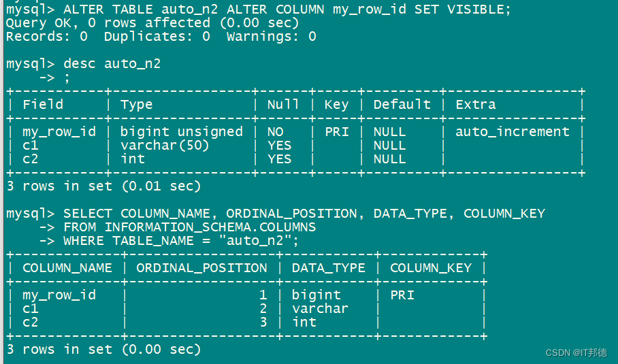The height and width of the screenshot is (364, 618).
Task: Click the "3 rows in set (0.01 sec)" line
Action: (103, 186)
